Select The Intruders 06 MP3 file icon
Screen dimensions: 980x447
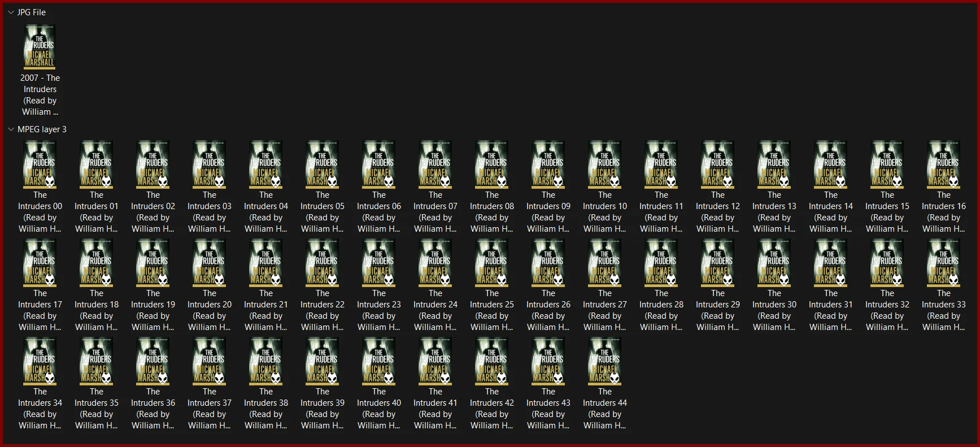click(x=379, y=164)
